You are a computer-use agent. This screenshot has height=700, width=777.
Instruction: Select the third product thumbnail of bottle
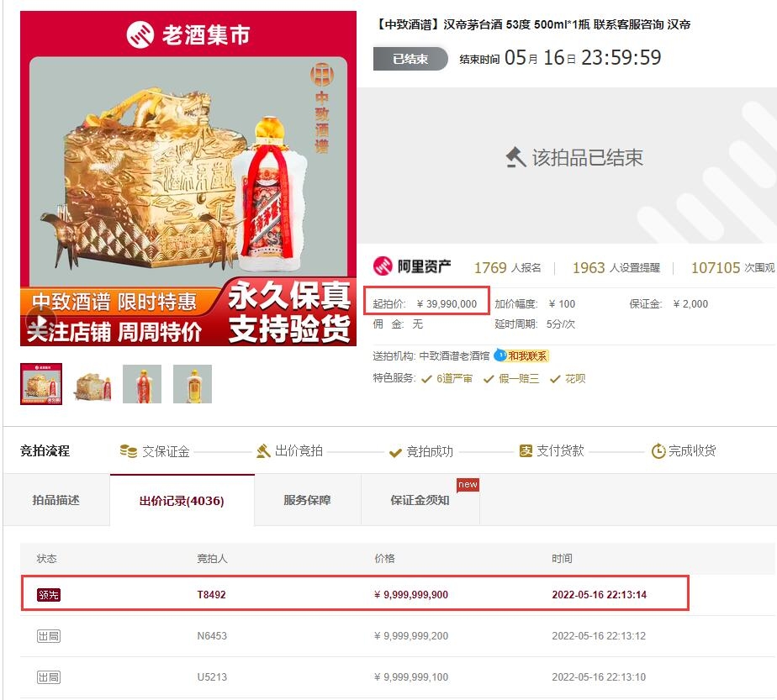pos(142,384)
